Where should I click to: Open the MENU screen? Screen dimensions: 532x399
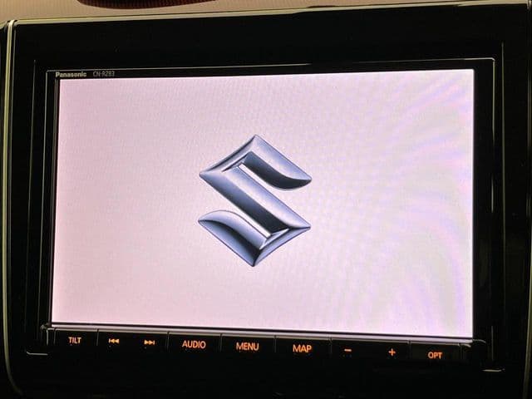point(247,347)
